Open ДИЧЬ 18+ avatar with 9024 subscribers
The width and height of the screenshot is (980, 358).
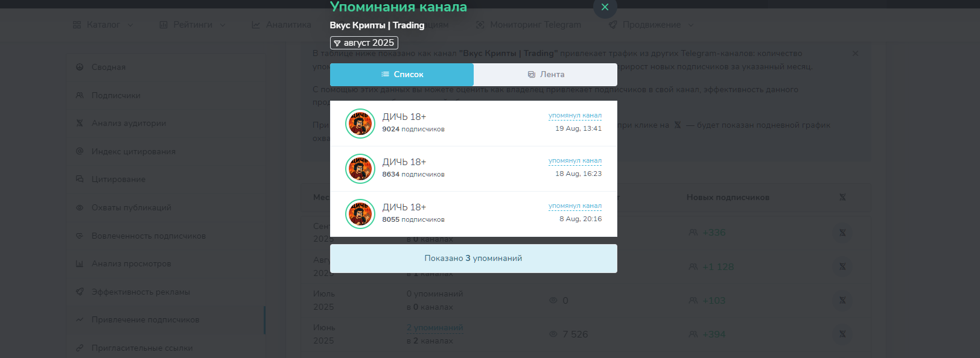(x=360, y=124)
